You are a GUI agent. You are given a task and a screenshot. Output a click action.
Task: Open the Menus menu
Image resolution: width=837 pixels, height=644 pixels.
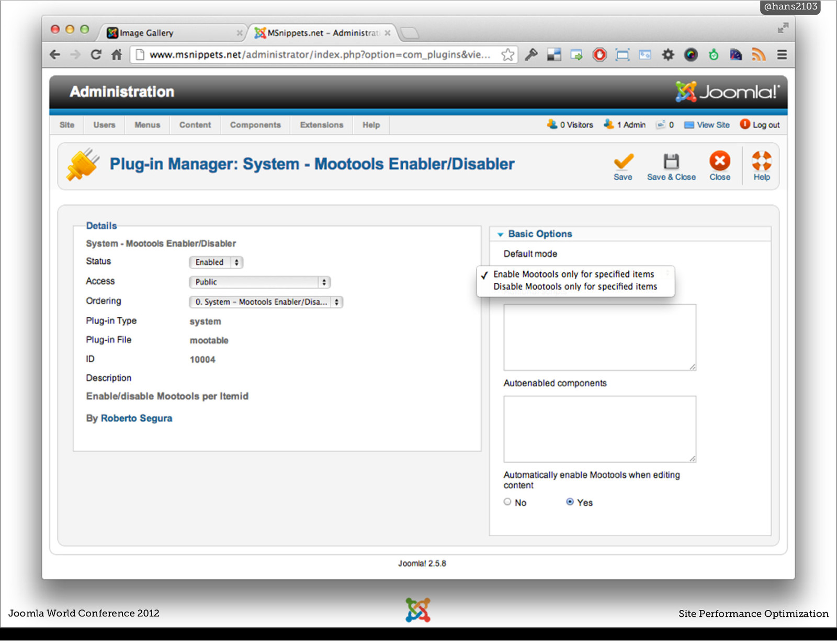pyautogui.click(x=148, y=125)
